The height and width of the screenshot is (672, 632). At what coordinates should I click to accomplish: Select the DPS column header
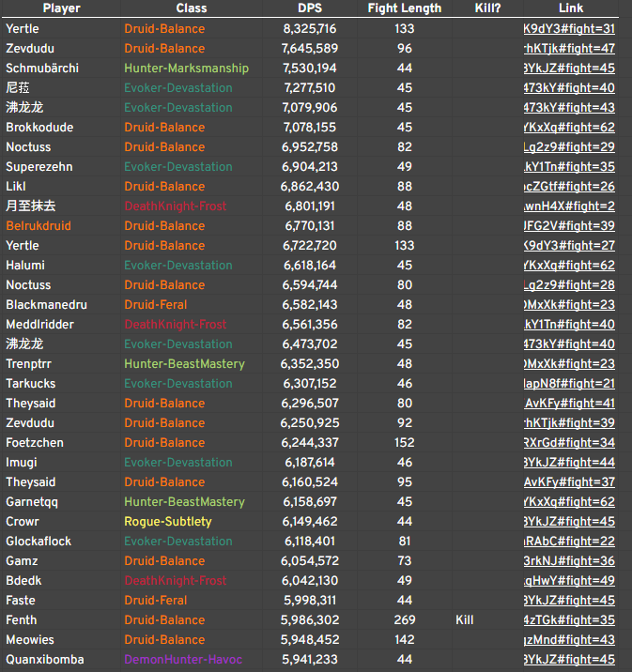coord(310,8)
